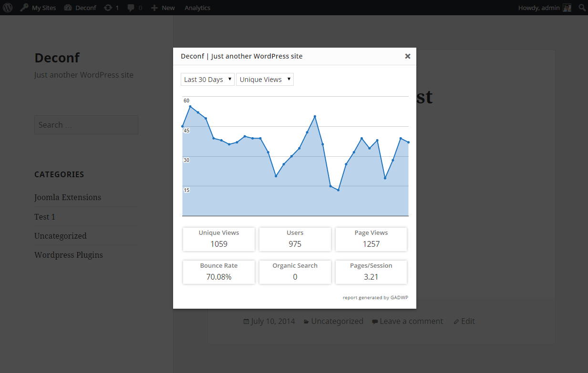Click the Deconf dashboard icon
The image size is (588, 373).
click(x=68, y=8)
